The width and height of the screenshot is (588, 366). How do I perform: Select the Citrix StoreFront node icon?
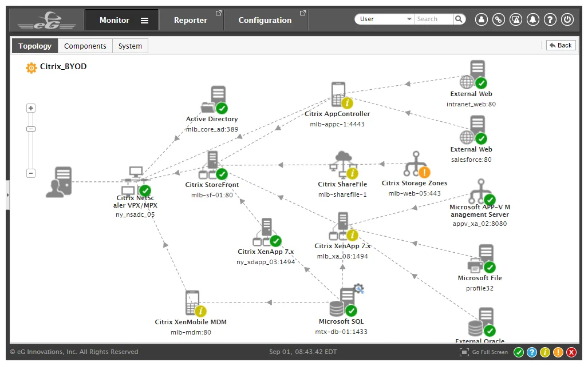coord(212,165)
